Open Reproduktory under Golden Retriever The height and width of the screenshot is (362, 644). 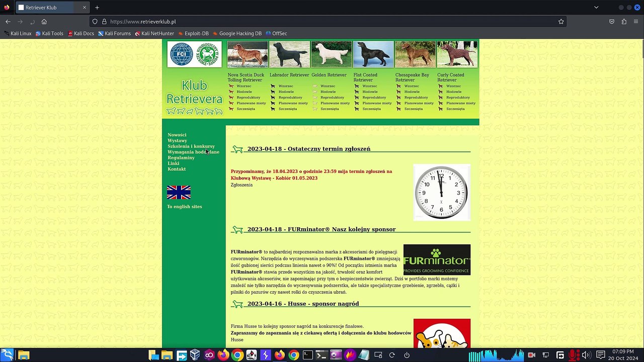pyautogui.click(x=333, y=98)
